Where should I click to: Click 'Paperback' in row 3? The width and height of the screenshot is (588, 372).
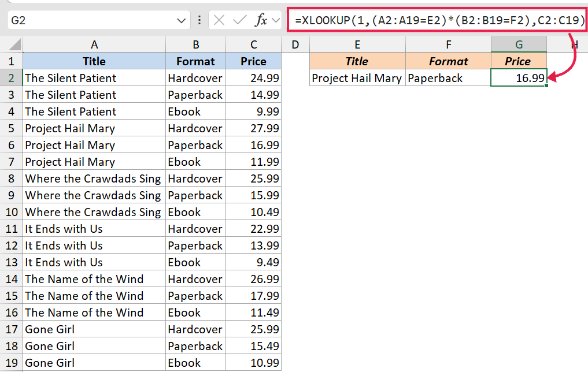pyautogui.click(x=196, y=95)
